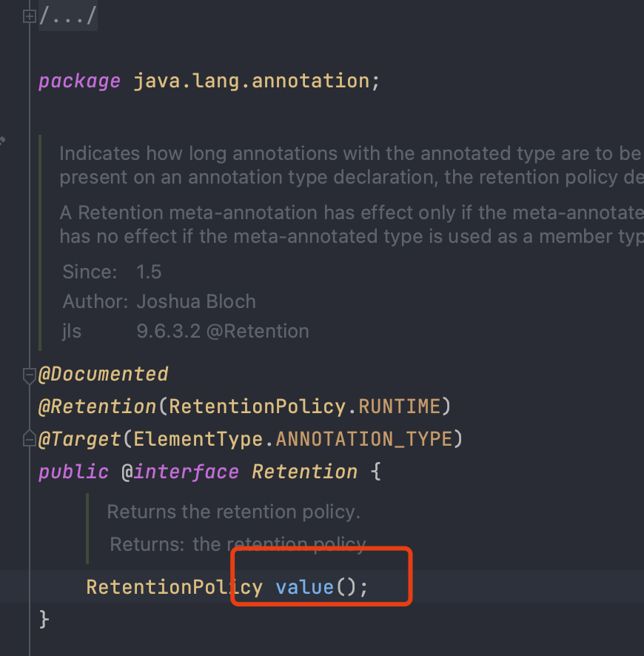The height and width of the screenshot is (656, 644).
Task: Click the @Retention annotation above the interface
Action: pos(97,406)
